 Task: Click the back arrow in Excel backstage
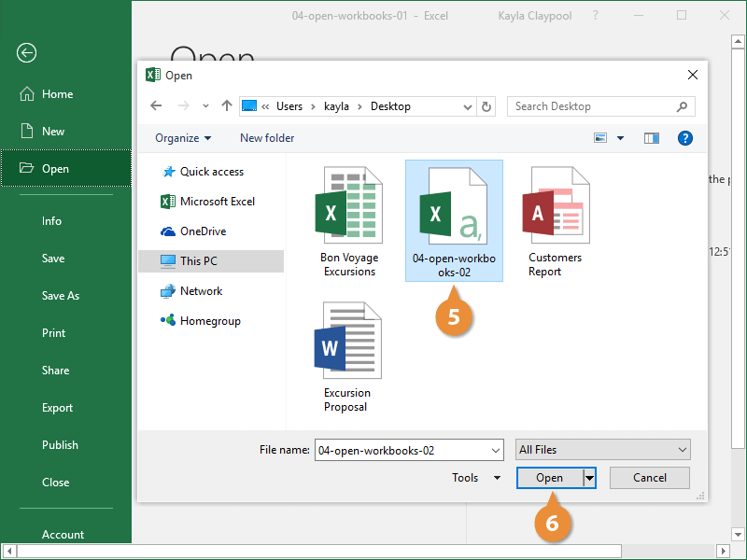click(26, 53)
